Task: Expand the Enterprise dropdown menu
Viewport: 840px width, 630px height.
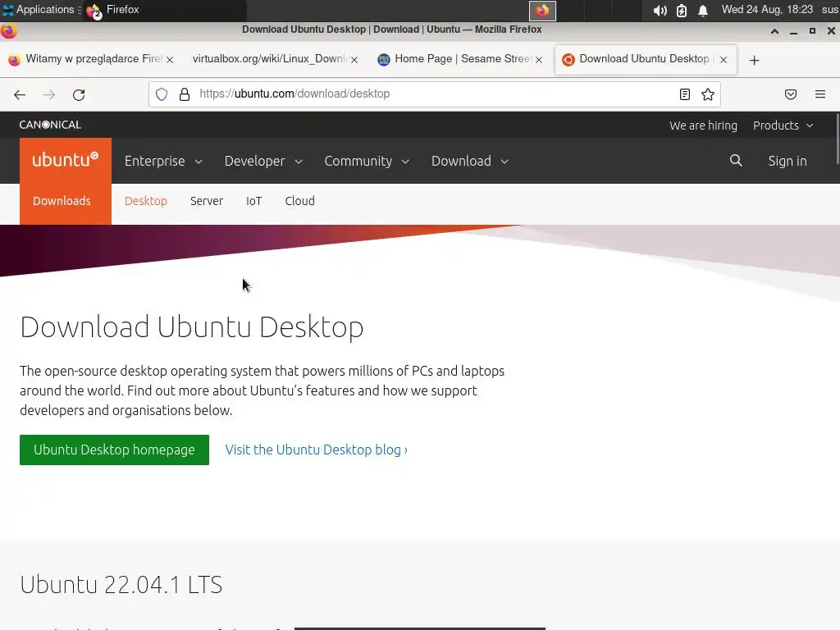Action: coord(163,161)
